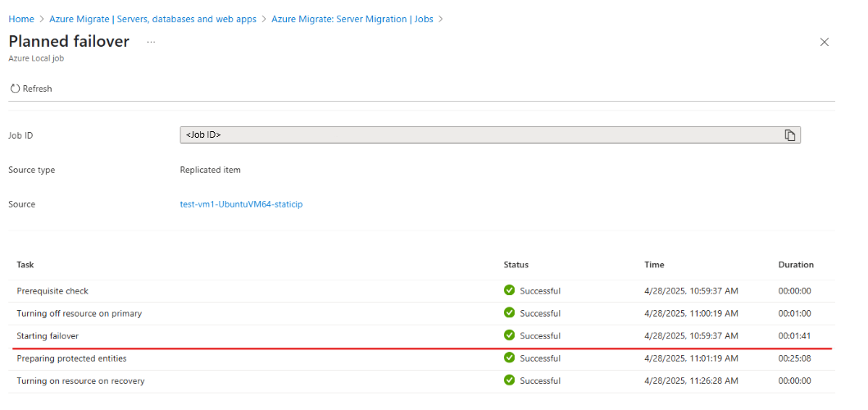Open Azure Migrate Servers, databases breadcrumb
Viewport: 868px width, 410px height.
[x=152, y=19]
